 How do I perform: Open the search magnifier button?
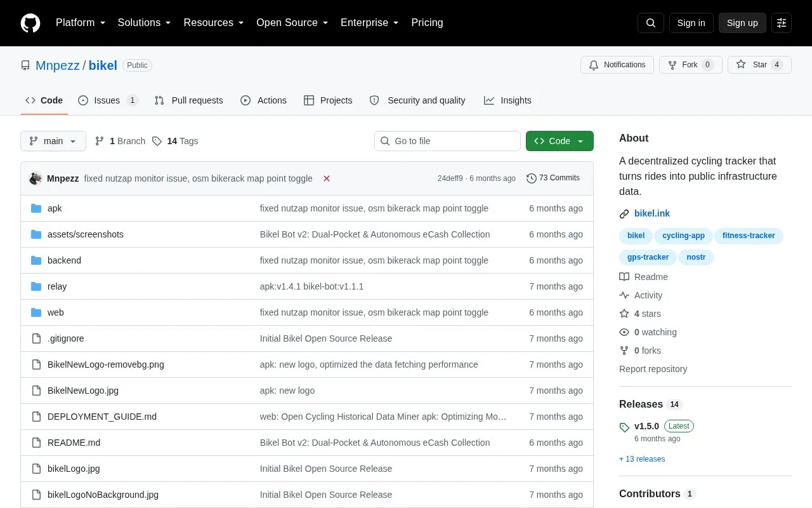[651, 23]
